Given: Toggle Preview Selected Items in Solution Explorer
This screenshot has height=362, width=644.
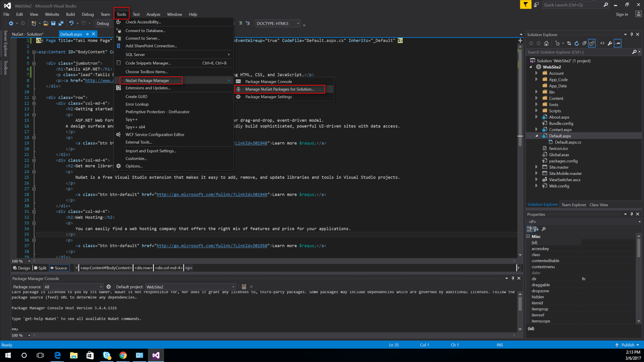Looking at the screenshot, I should 618,43.
